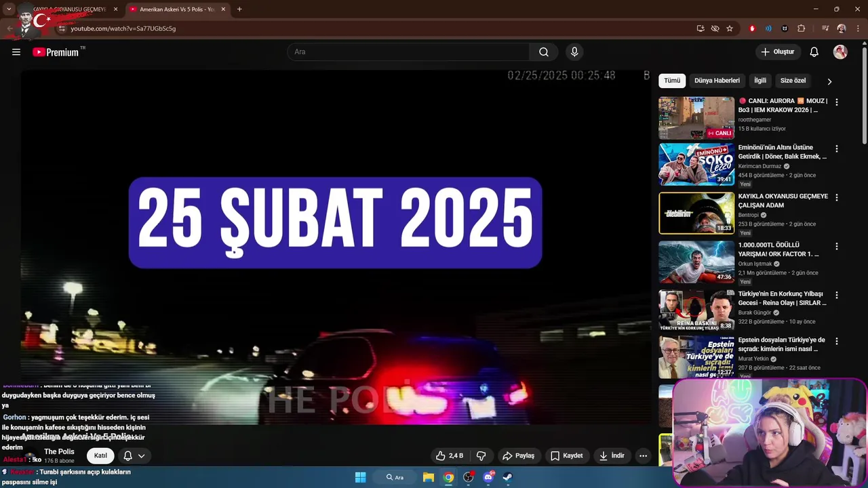Close the Amerikan Askeri Vs 5 Polis tab
Screen dimensions: 868x488
click(x=223, y=9)
